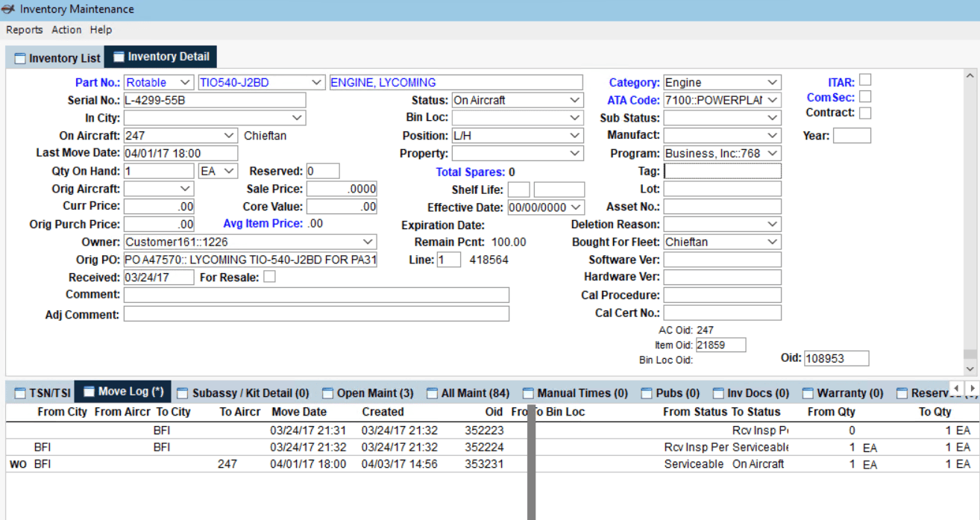Toggle the For Resale checkbox
This screenshot has height=520, width=980.
(268, 276)
